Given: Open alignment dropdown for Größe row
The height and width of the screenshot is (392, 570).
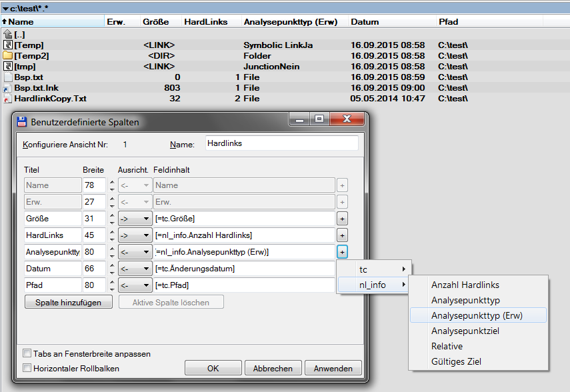Looking at the screenshot, I should point(135,219).
